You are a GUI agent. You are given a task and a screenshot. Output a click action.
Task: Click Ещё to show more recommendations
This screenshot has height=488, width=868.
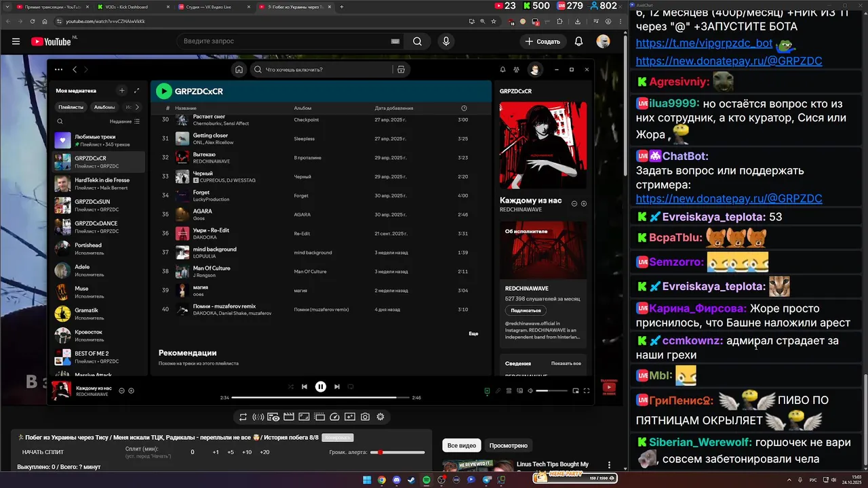coord(473,333)
